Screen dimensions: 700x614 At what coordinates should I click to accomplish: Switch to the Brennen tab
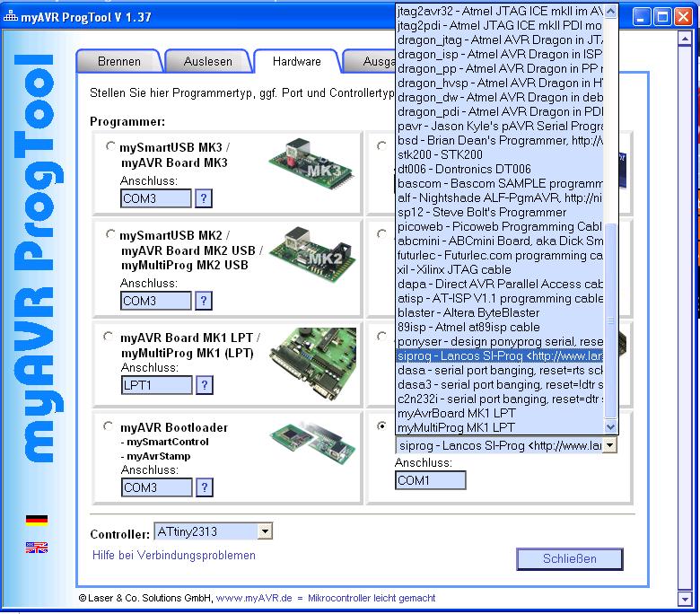[119, 61]
